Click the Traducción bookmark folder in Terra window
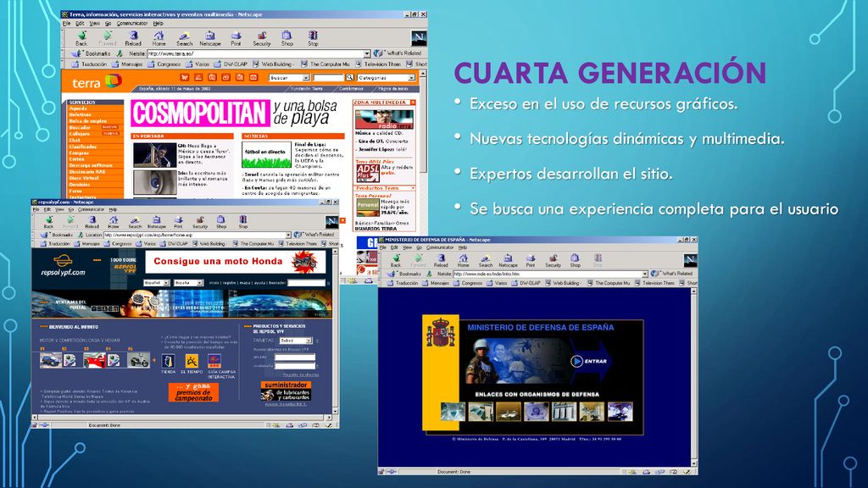This screenshot has width=868, height=488. [x=89, y=64]
